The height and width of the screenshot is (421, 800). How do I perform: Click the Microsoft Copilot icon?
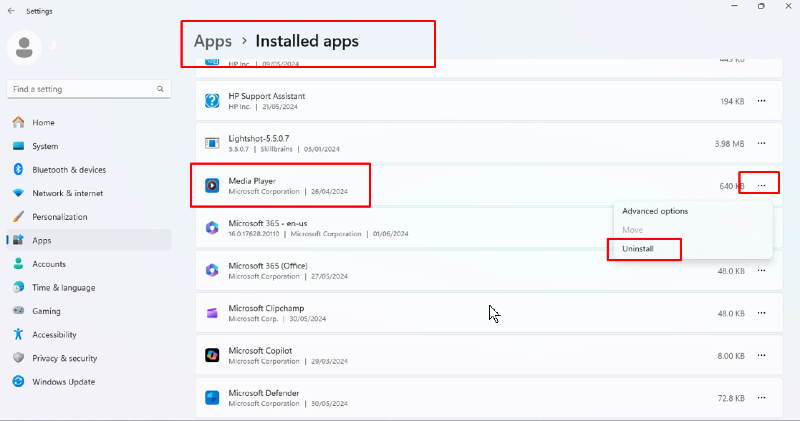pyautogui.click(x=212, y=355)
